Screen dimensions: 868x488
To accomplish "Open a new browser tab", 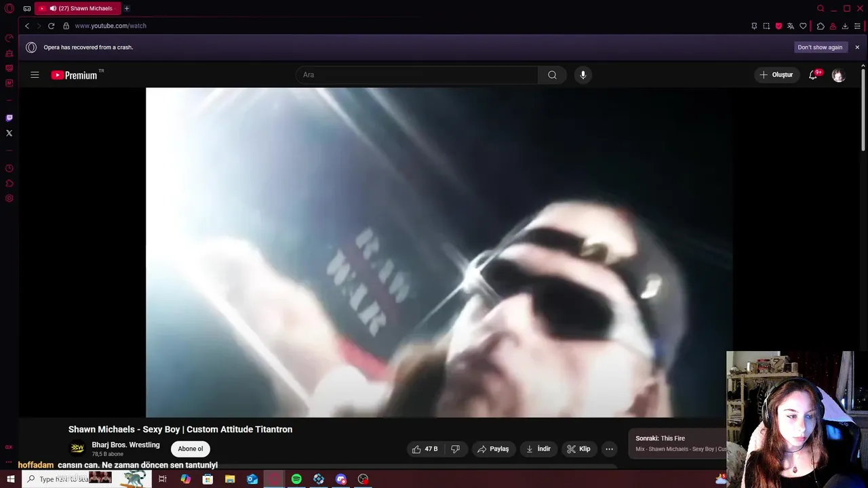I will [x=127, y=9].
